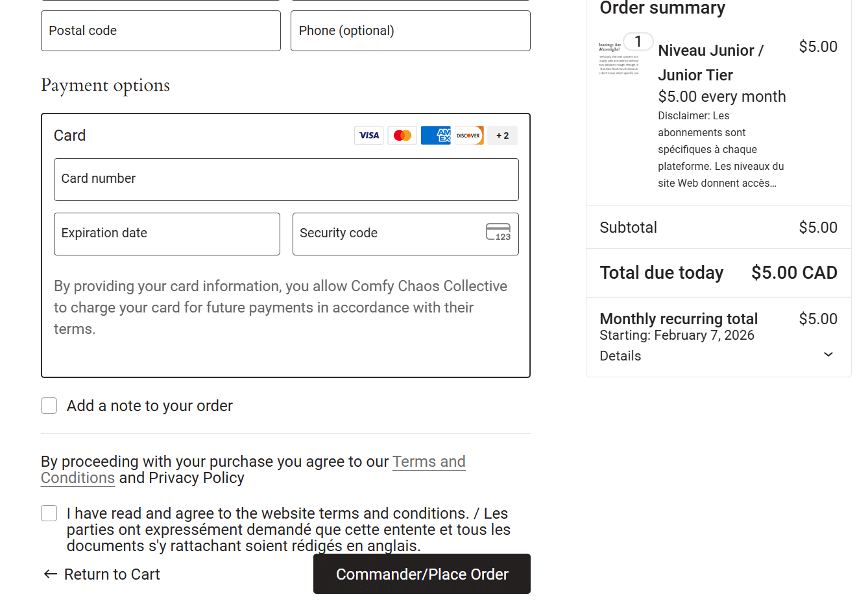Click the Order summary heading

tap(661, 8)
